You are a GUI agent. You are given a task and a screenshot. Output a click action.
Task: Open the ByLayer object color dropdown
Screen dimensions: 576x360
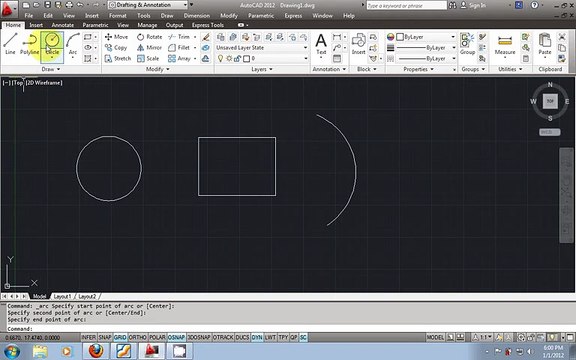point(426,37)
